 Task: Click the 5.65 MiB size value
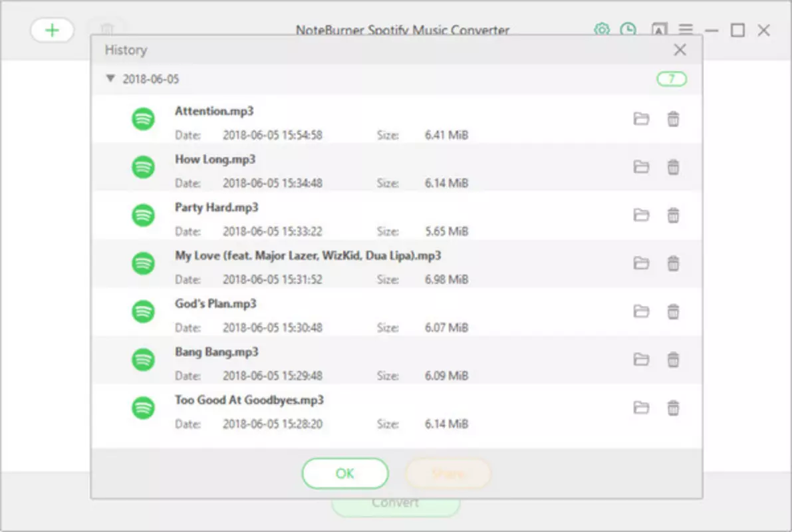tap(446, 231)
